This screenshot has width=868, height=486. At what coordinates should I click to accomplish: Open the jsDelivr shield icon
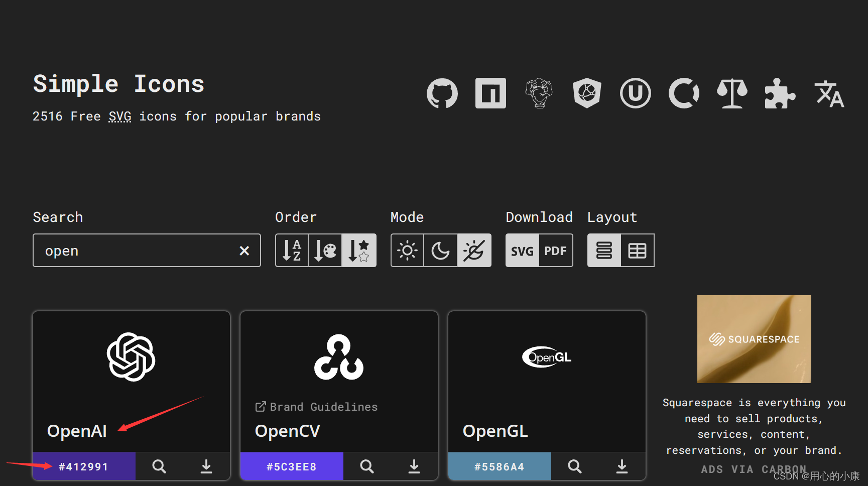click(x=587, y=93)
